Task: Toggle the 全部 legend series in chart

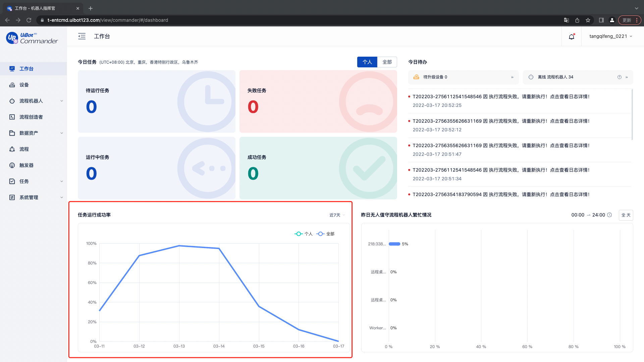Action: click(325, 234)
